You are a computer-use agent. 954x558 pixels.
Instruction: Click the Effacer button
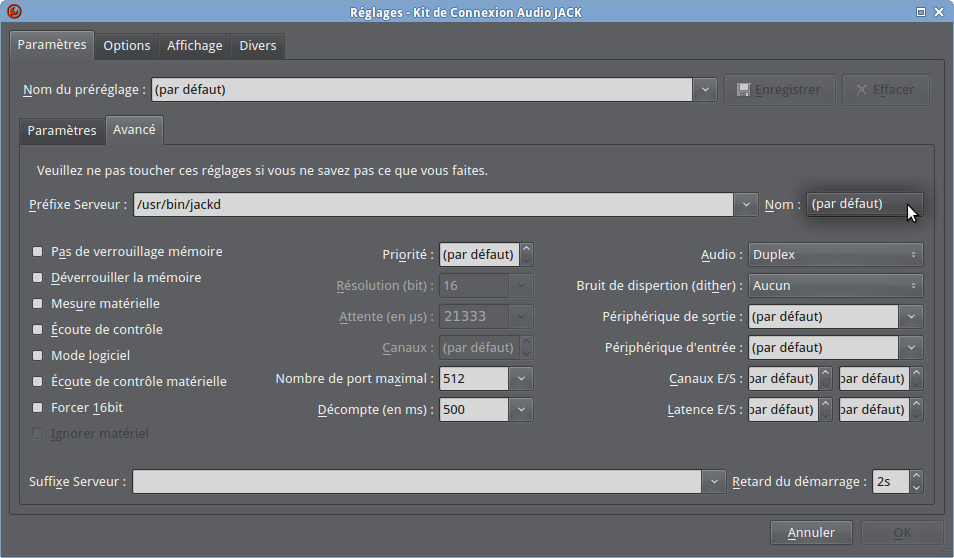click(886, 90)
